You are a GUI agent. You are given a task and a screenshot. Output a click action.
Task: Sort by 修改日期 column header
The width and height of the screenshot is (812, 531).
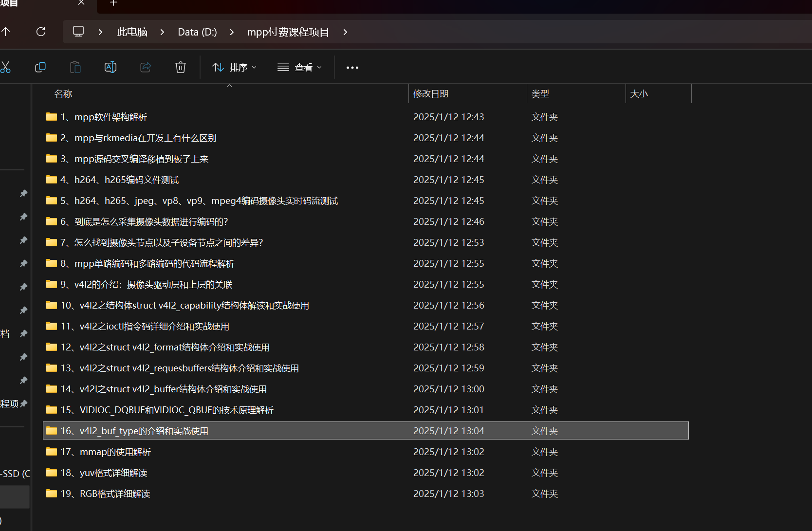click(431, 94)
